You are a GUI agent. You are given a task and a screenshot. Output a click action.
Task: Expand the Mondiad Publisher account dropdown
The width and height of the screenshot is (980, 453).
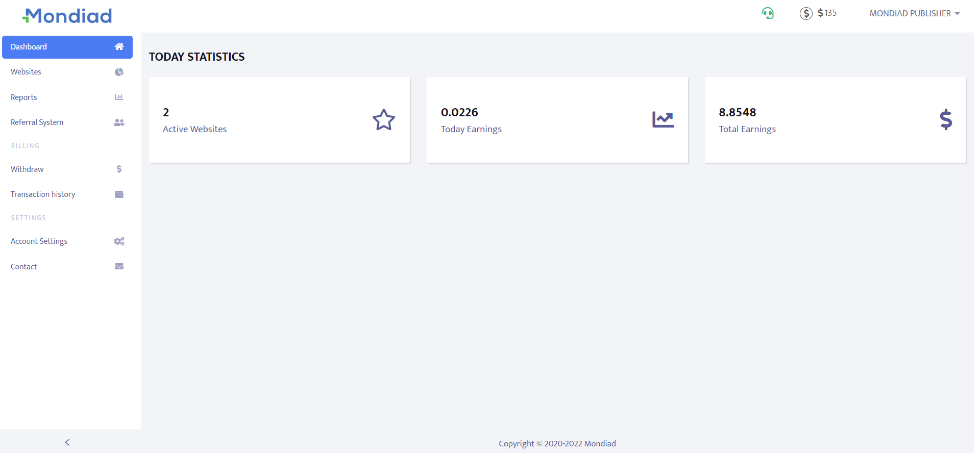pos(914,13)
